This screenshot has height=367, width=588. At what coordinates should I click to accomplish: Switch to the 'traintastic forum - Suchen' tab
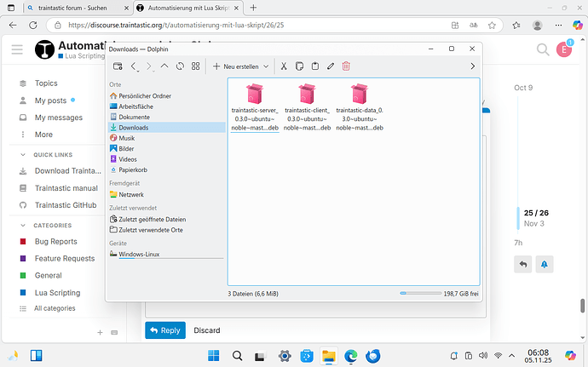tap(68, 8)
